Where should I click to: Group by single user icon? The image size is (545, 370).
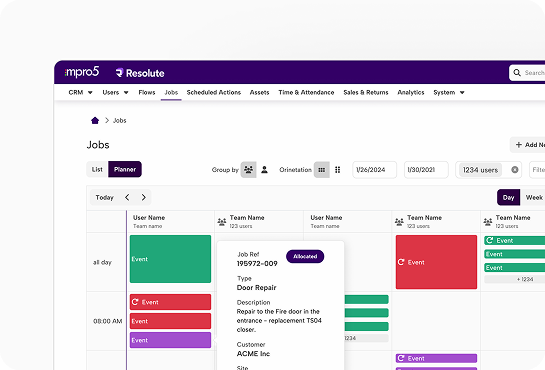265,170
